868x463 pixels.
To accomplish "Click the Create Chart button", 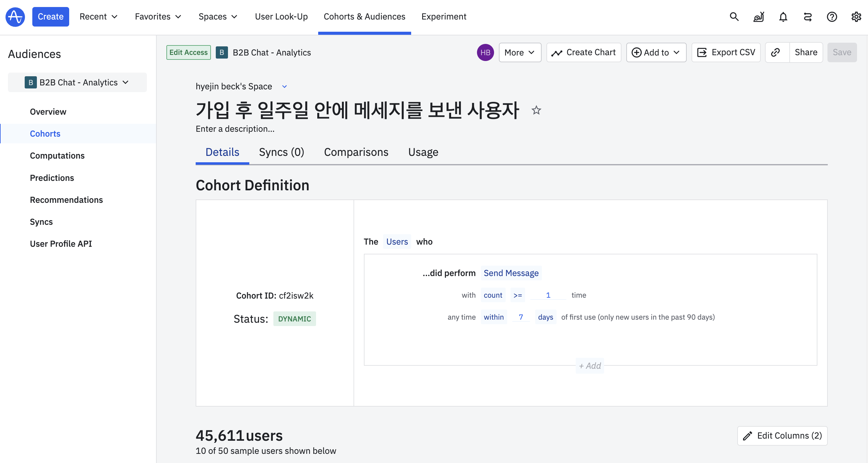I will click(x=584, y=52).
